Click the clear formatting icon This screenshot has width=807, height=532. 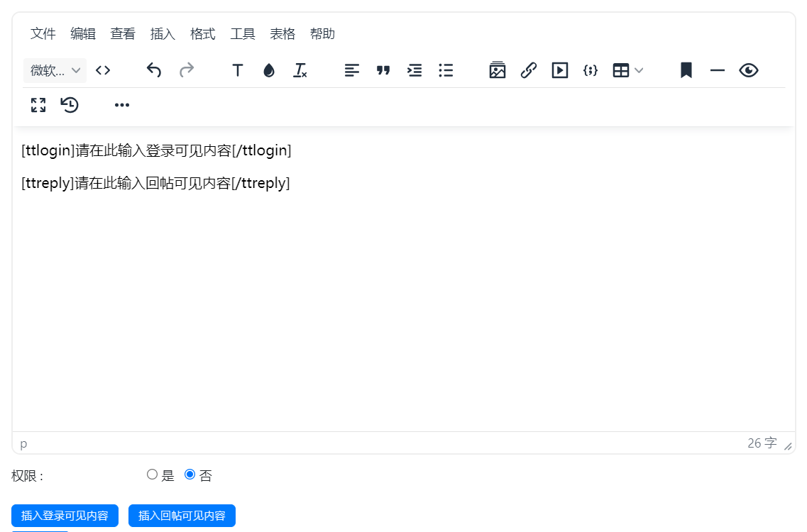(x=300, y=70)
